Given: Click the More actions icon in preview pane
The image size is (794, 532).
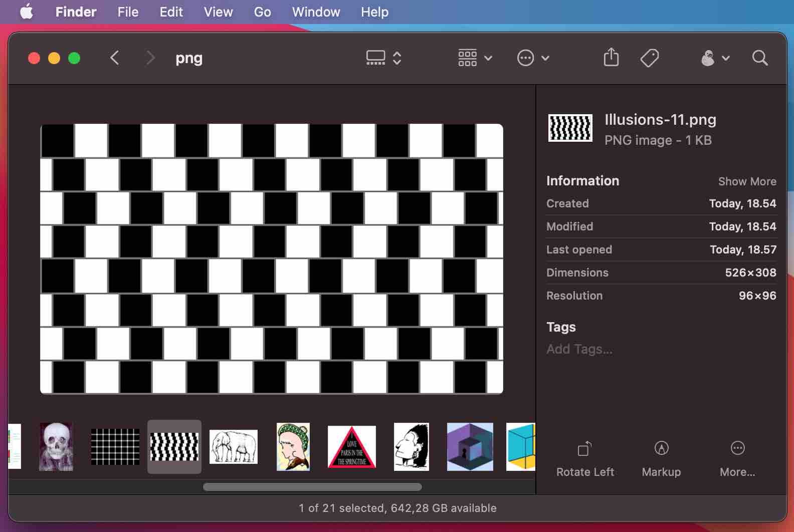Looking at the screenshot, I should tap(737, 448).
